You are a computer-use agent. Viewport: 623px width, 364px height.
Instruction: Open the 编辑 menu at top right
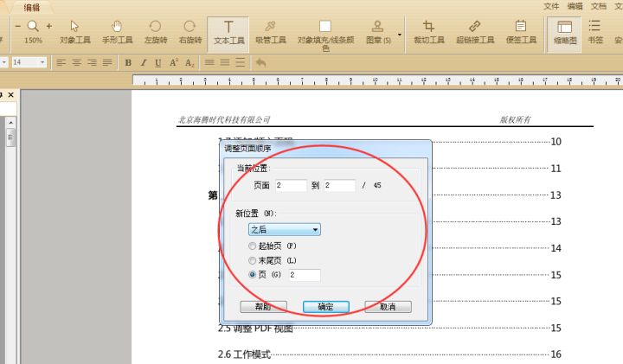575,6
